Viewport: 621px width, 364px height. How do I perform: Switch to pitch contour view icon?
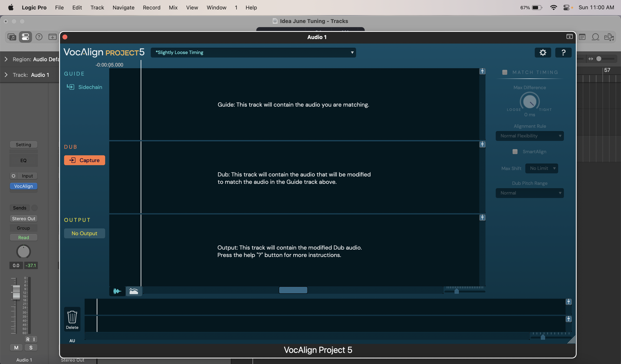[133, 291]
